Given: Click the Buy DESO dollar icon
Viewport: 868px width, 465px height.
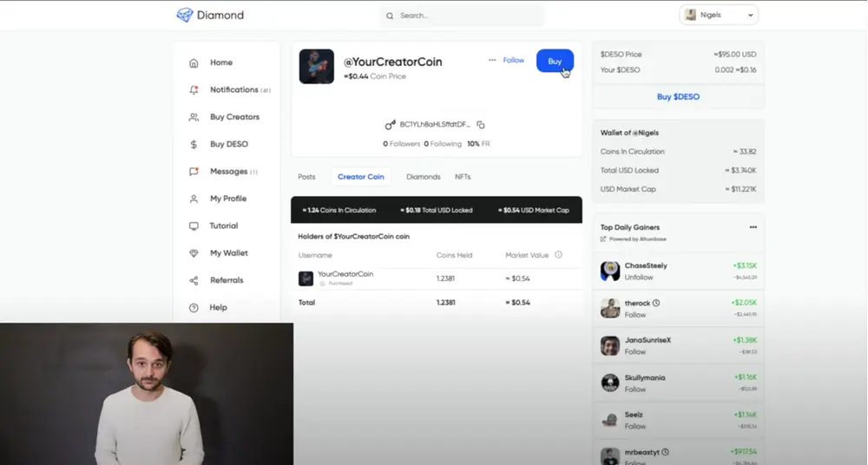Looking at the screenshot, I should pyautogui.click(x=194, y=144).
